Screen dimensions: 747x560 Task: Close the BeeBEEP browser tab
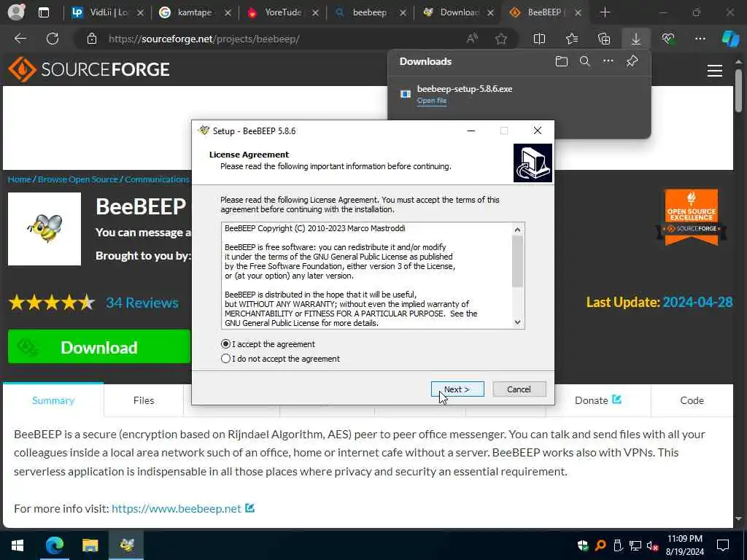[x=578, y=13]
